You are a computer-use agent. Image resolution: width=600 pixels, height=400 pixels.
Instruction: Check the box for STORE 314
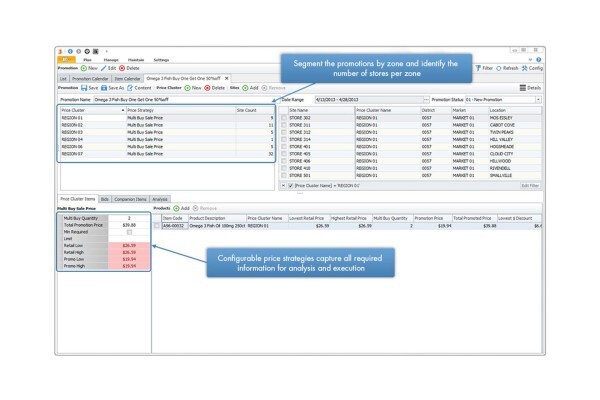click(x=284, y=139)
